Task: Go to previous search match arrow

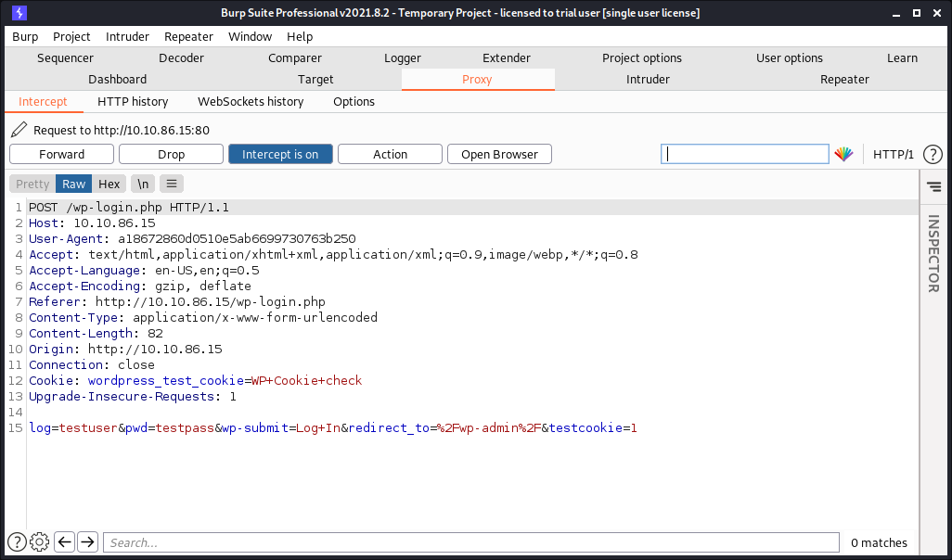Action: point(64,541)
